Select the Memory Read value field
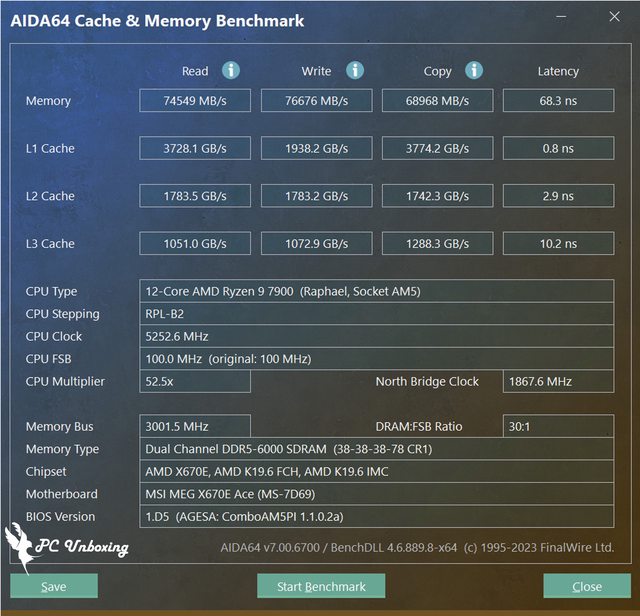640x616 pixels. click(x=195, y=101)
